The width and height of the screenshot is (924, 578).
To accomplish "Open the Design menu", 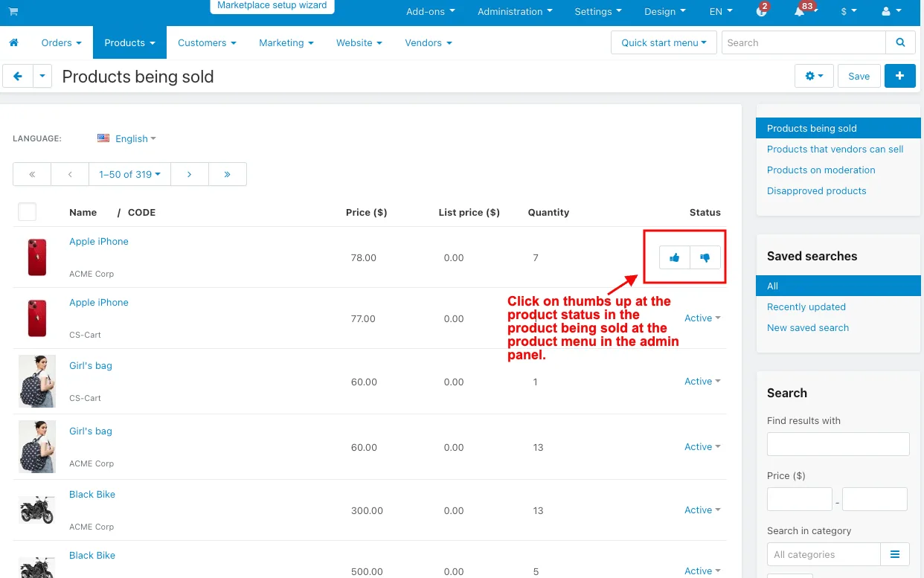I will coord(665,12).
